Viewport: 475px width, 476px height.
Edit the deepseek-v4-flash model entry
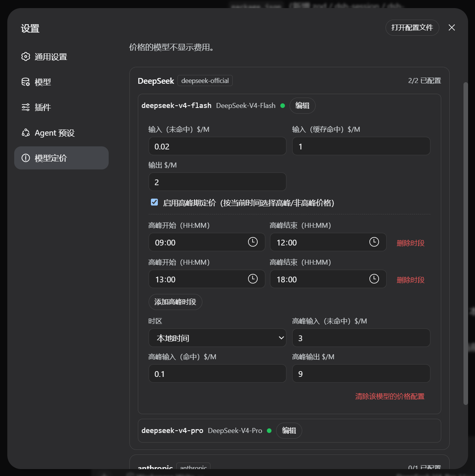coord(302,106)
